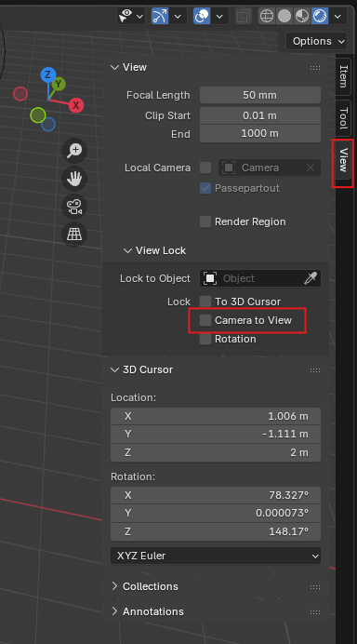Click the Clip End 1000 m field
Screen dimensions: 357x644
pyautogui.click(x=260, y=133)
